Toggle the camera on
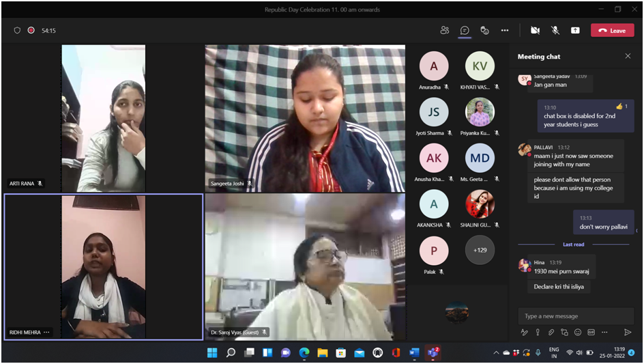The image size is (644, 364). pos(535,30)
